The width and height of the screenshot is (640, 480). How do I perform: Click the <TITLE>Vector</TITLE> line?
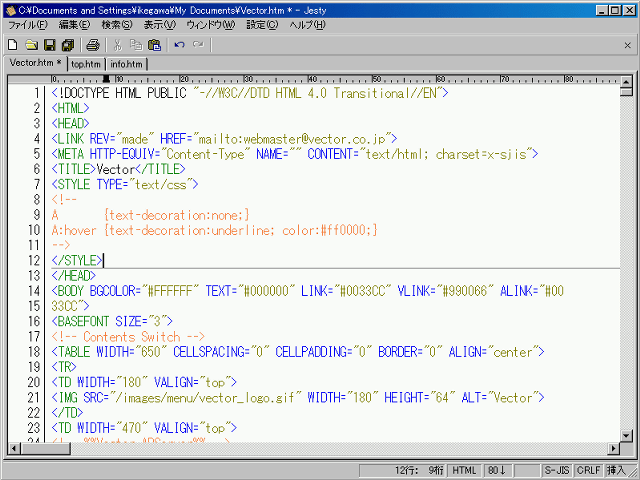point(118,169)
